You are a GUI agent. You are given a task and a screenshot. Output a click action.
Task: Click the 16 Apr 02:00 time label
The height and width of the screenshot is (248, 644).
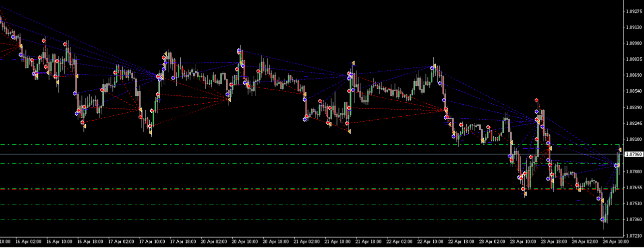pos(28,242)
